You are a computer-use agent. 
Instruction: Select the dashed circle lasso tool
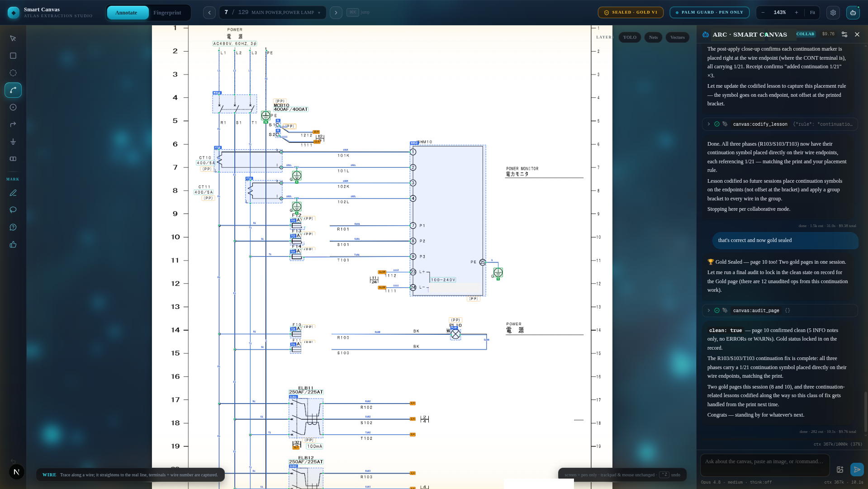click(13, 73)
